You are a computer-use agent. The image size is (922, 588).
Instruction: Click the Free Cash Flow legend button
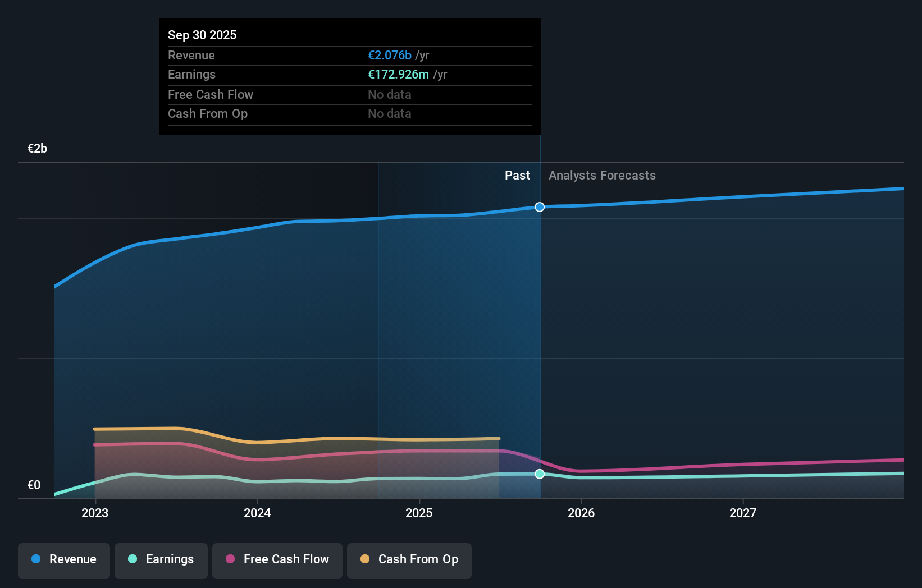click(x=277, y=559)
